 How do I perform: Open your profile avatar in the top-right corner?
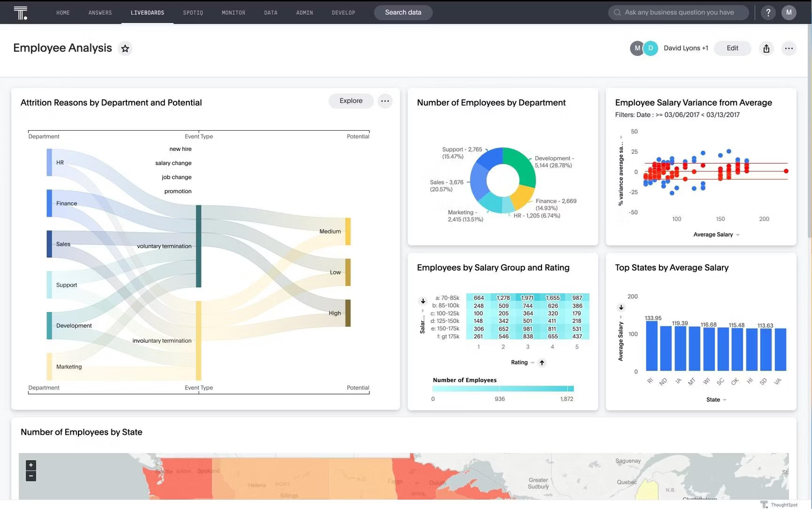click(788, 12)
